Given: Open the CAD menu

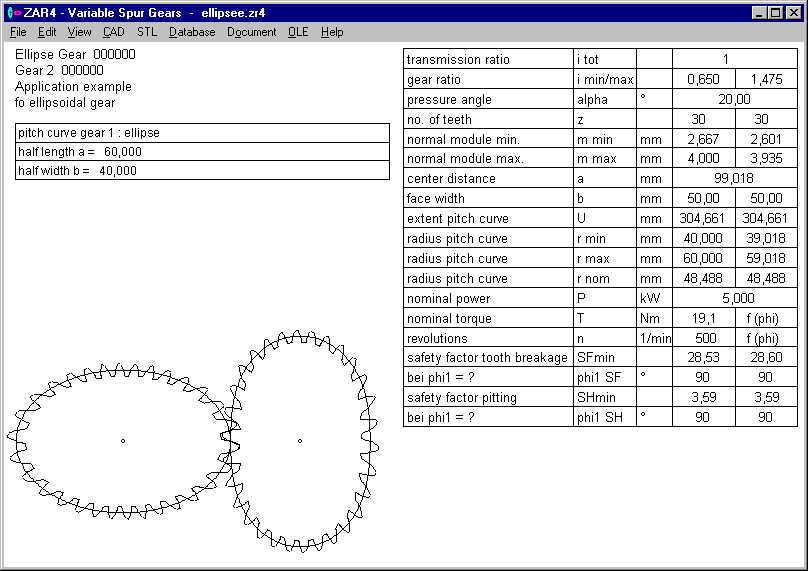Looking at the screenshot, I should [x=114, y=32].
